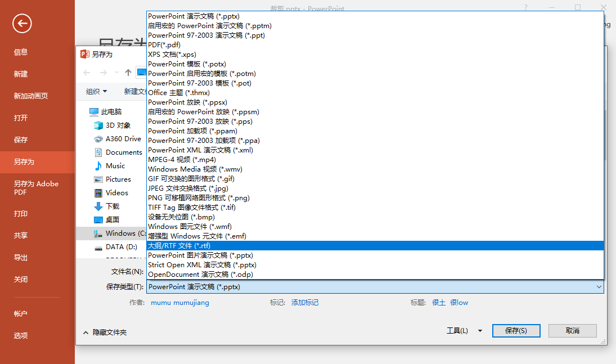Choose MPEG-4 视频 (*.mp4)
616x364 pixels.
[x=375, y=160]
